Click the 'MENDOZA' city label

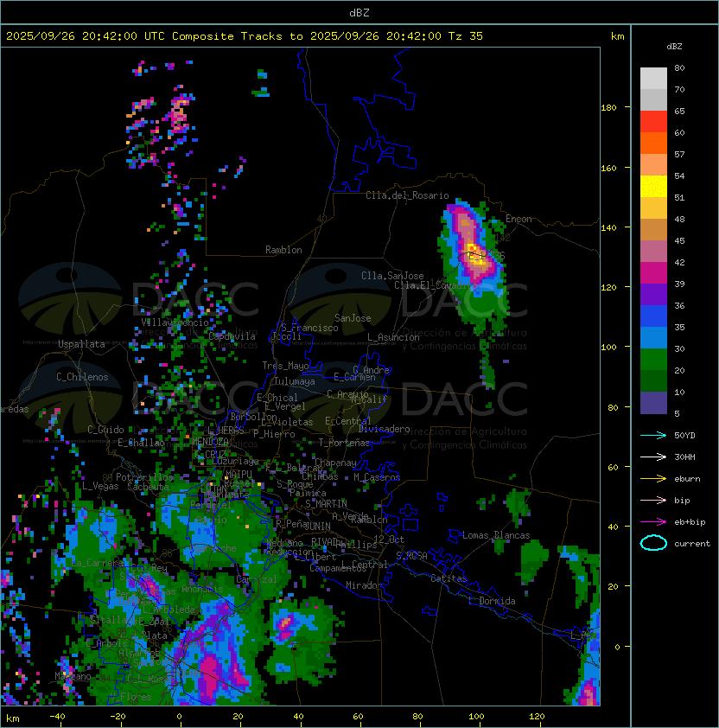(210, 442)
